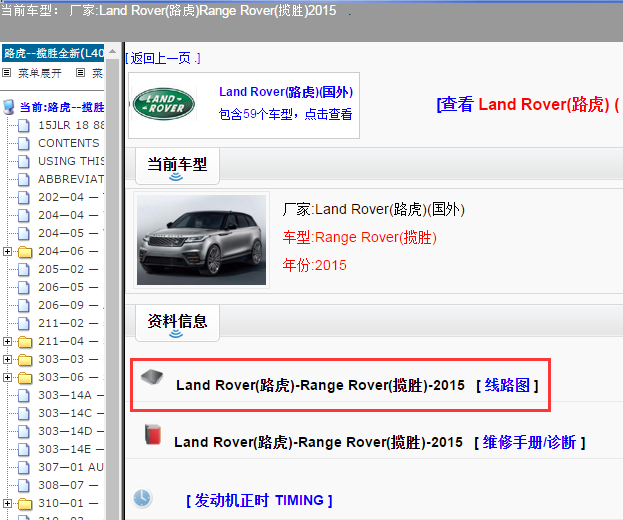Click 包含59个车型，点击查看 link
623x520 pixels.
click(x=285, y=114)
